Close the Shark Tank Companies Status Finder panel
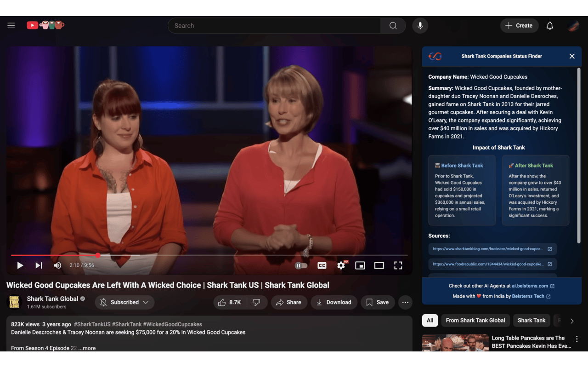The height and width of the screenshot is (368, 588). coord(572,56)
